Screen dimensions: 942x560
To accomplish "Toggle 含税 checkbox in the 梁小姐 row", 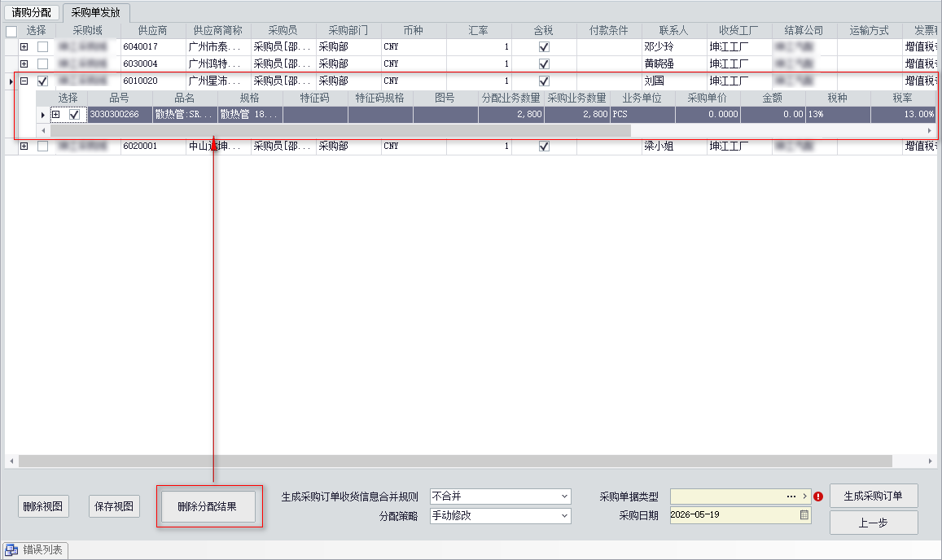I will 545,146.
